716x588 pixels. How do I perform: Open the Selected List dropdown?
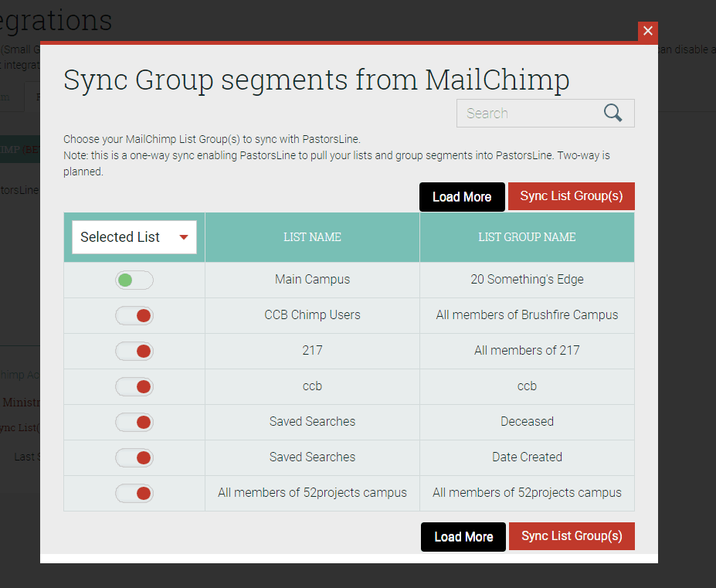point(134,237)
